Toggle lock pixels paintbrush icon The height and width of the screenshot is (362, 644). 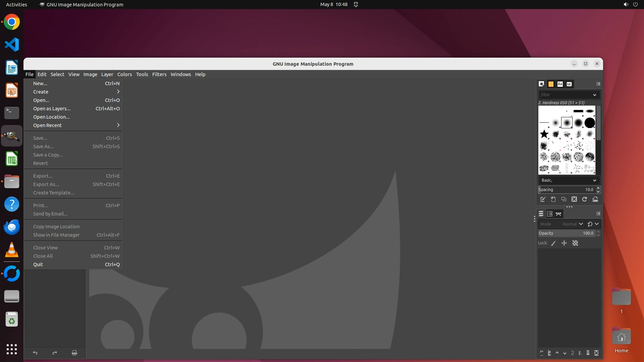pos(553,243)
